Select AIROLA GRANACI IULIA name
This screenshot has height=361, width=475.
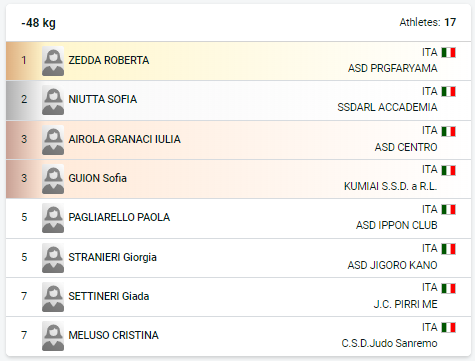[x=124, y=139]
